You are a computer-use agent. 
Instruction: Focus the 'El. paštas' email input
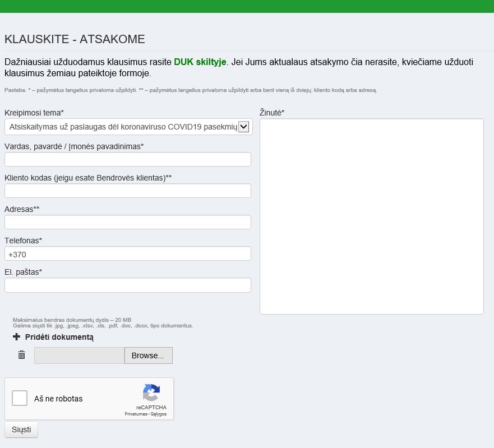click(127, 285)
